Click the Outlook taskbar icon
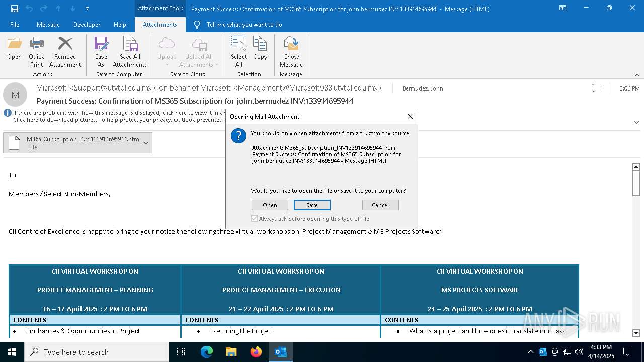This screenshot has width=644, height=362. (280, 352)
